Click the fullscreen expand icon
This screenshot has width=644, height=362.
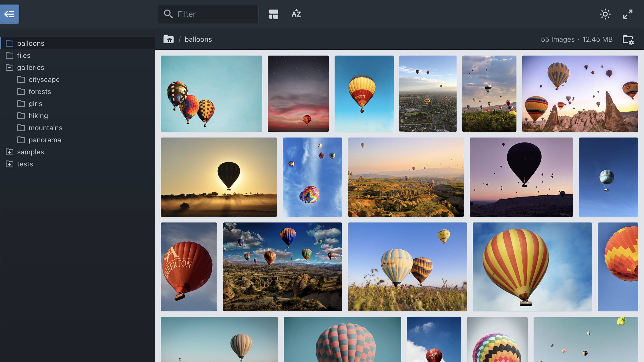(x=628, y=14)
